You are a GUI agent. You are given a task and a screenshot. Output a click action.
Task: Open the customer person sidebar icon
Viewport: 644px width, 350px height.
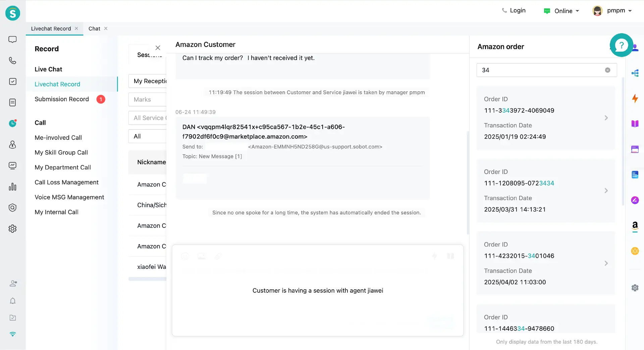point(13,144)
